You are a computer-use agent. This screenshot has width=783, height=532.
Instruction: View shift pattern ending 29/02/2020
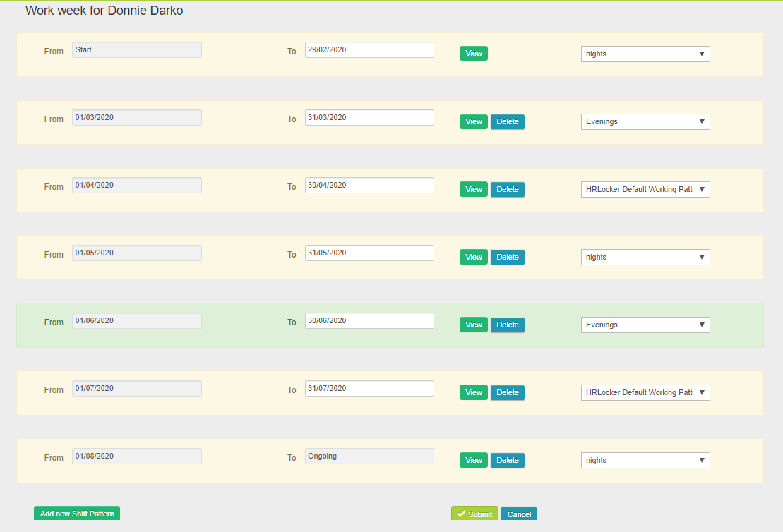(x=473, y=54)
